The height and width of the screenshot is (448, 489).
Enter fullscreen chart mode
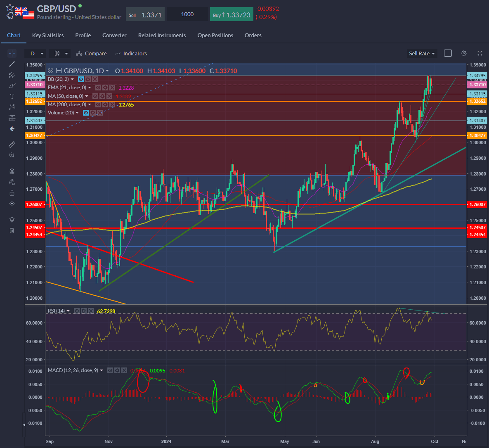(x=480, y=53)
